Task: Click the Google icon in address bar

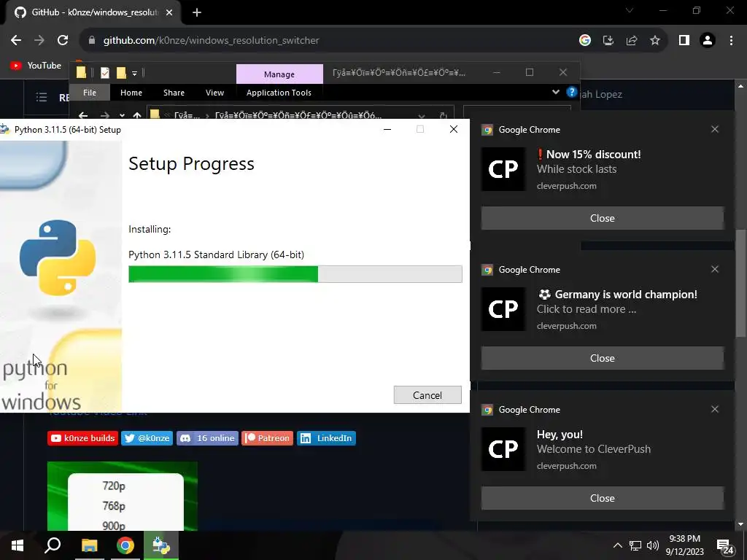Action: [x=584, y=41]
